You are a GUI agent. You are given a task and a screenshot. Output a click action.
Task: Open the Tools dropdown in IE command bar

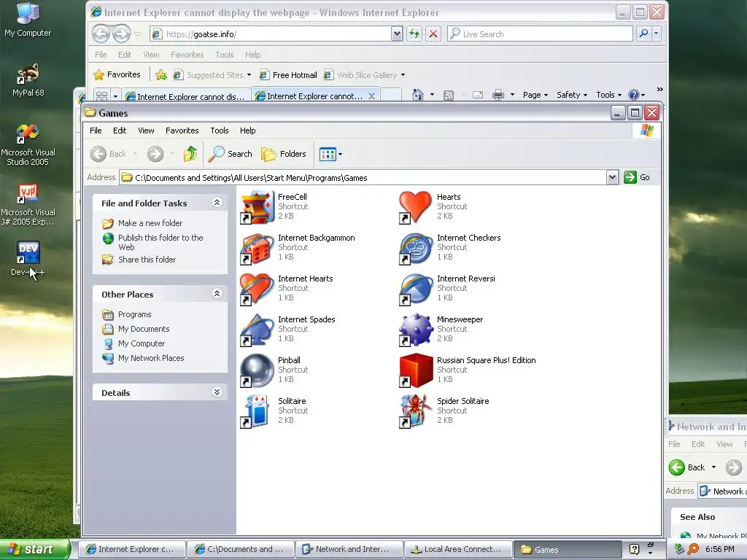pos(609,95)
